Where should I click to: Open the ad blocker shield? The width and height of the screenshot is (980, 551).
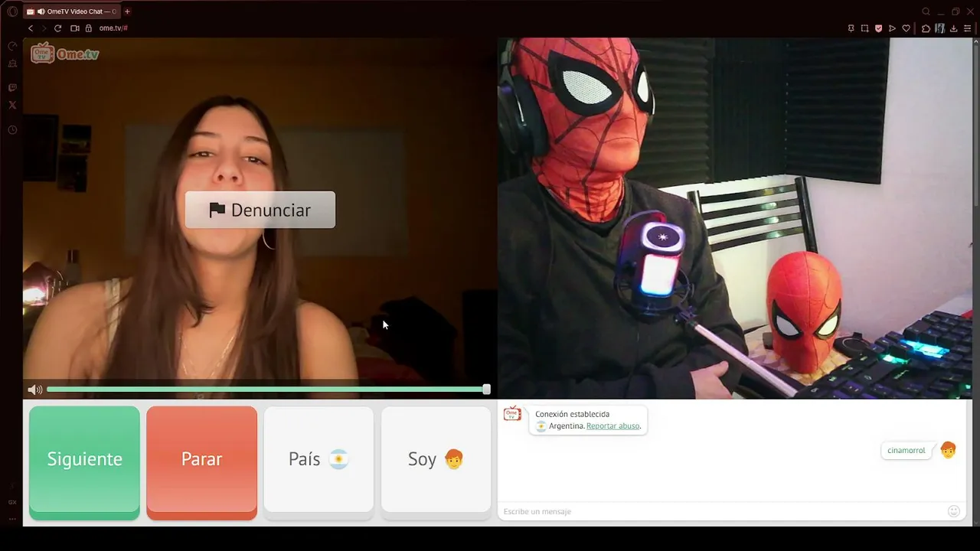pyautogui.click(x=878, y=28)
